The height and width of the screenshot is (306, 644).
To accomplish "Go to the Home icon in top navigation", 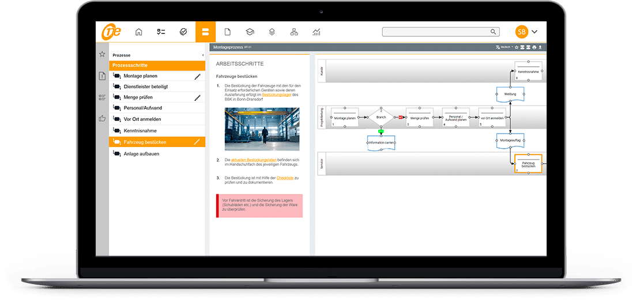I will coord(138,32).
